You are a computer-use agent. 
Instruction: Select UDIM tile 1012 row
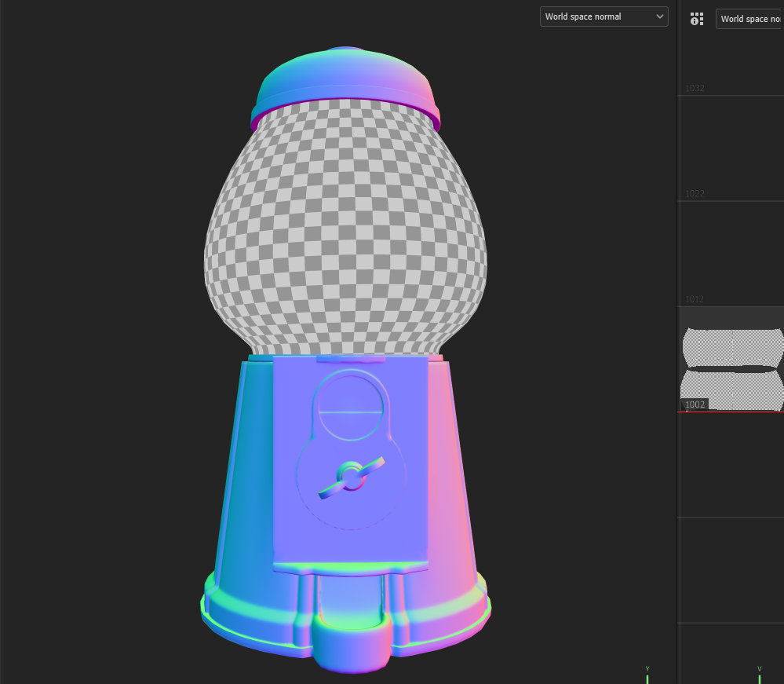click(x=731, y=251)
